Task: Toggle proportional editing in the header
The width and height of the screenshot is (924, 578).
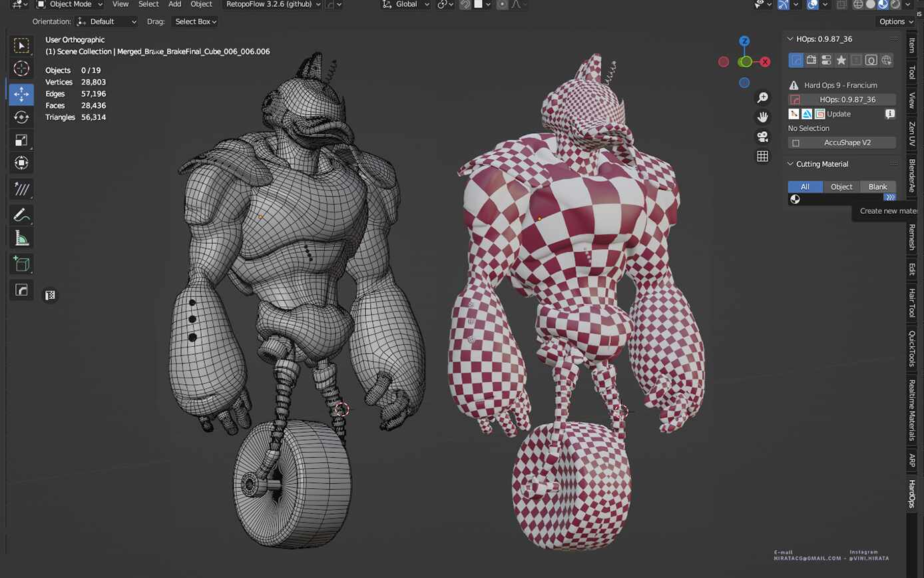Action: (502, 4)
